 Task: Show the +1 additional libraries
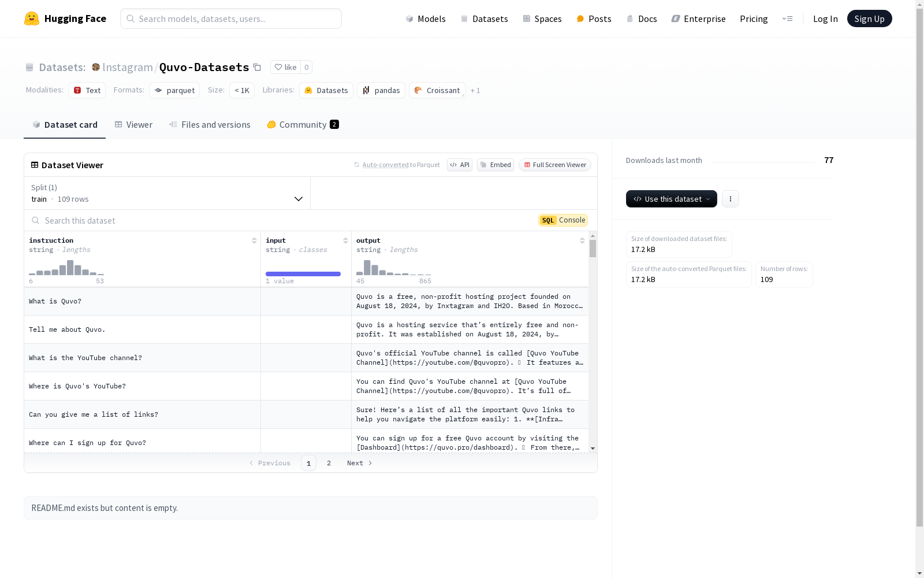[475, 90]
